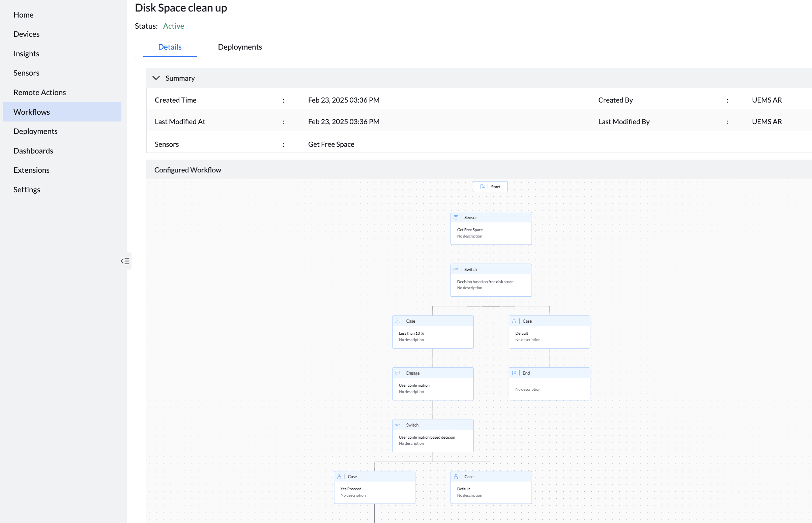812x523 pixels.
Task: Collapse the Summary section chevron
Action: (x=156, y=78)
